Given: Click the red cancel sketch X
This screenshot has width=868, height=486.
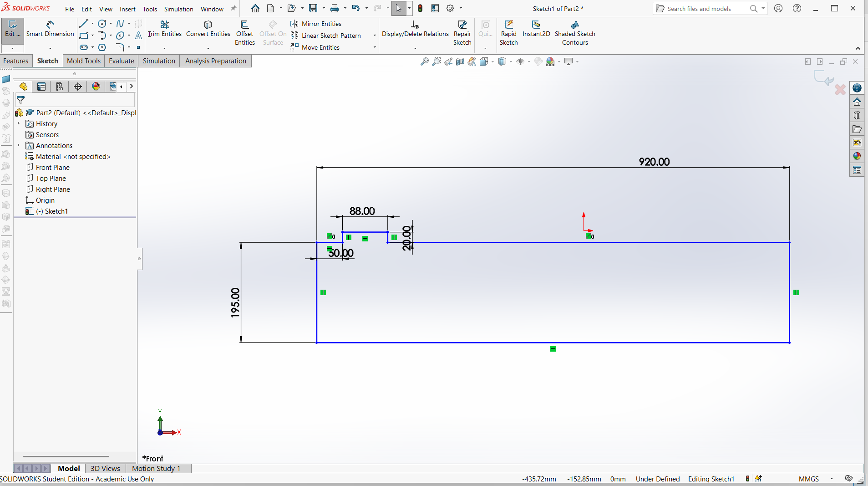Looking at the screenshot, I should click(840, 90).
